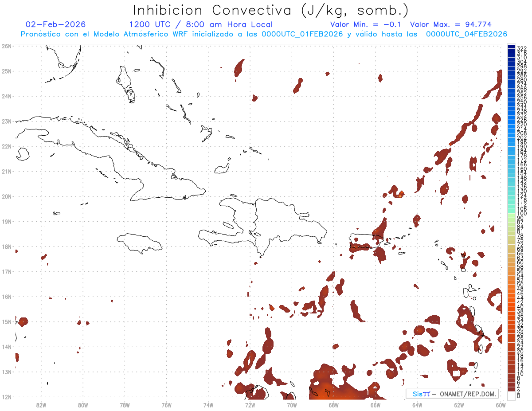Click the 'Valor Min. = -0.1' readout

click(366, 24)
